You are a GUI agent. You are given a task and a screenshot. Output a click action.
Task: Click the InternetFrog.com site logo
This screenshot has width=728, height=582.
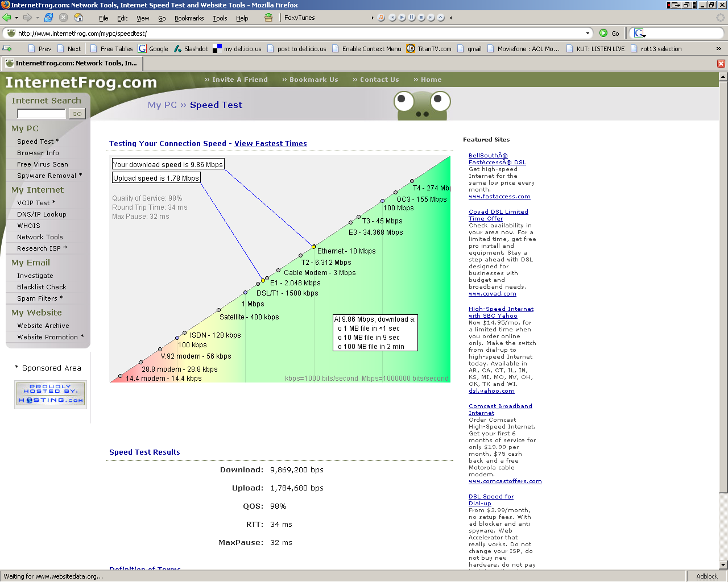click(x=81, y=82)
